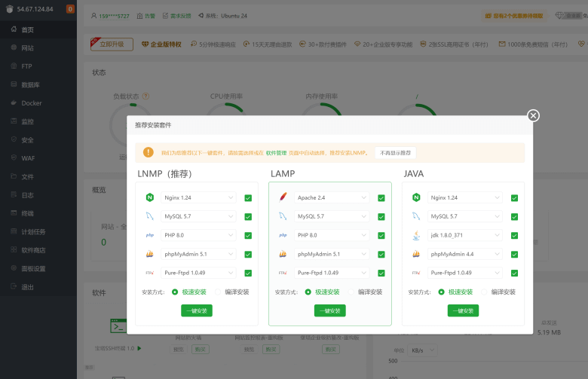Click the Nginx icon in LNMP panel
Viewport: 588px width, 379px height.
coord(149,197)
